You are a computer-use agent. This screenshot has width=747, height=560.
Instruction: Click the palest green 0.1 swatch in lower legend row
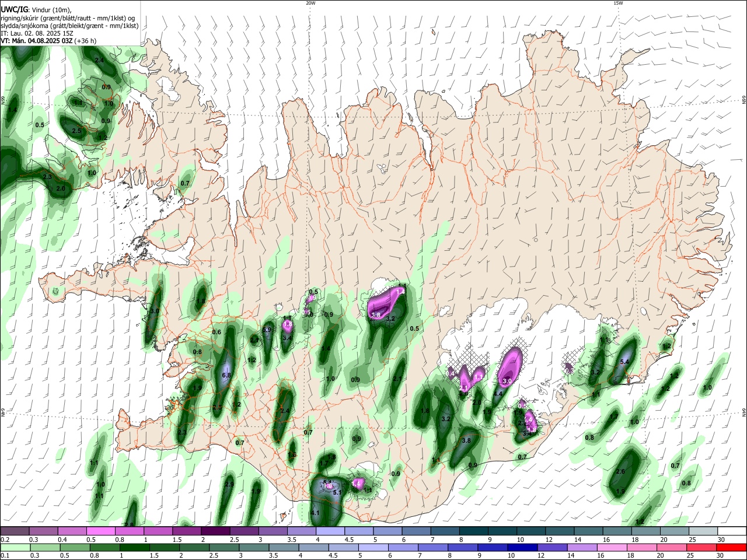[x=15, y=547]
